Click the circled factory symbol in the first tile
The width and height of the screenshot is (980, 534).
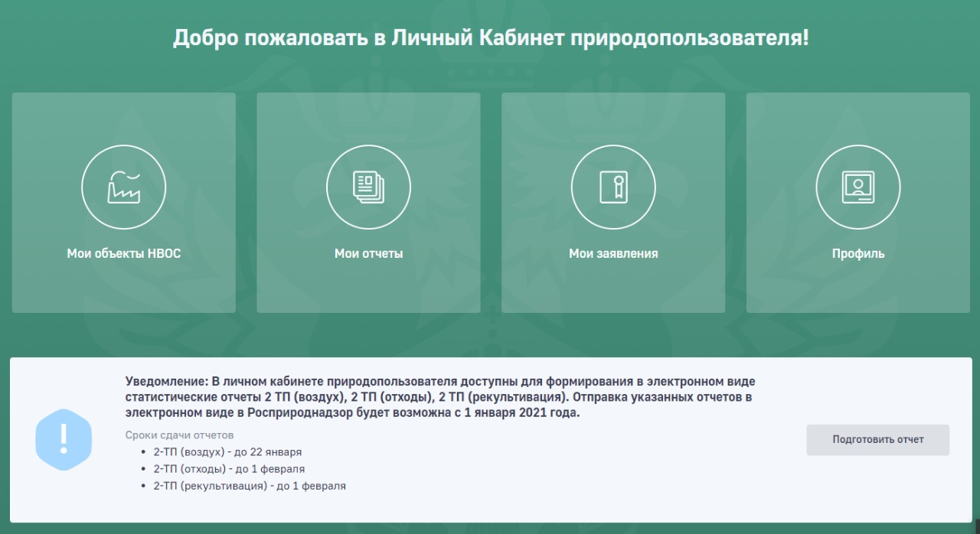click(123, 187)
